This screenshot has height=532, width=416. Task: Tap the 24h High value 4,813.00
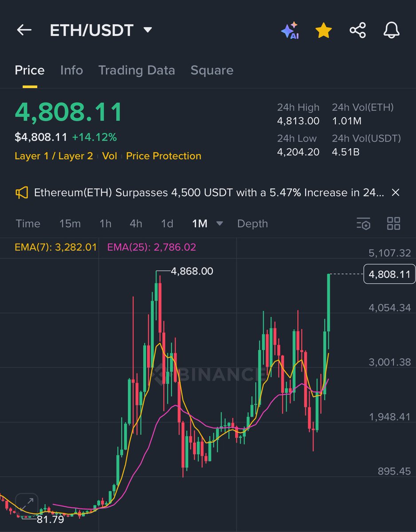click(298, 121)
